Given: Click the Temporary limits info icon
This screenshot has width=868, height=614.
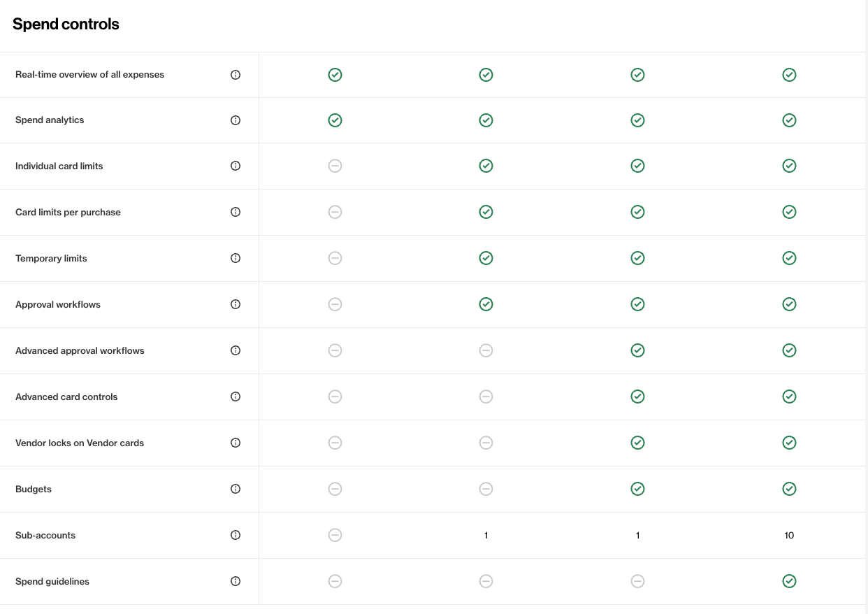Looking at the screenshot, I should 236,258.
